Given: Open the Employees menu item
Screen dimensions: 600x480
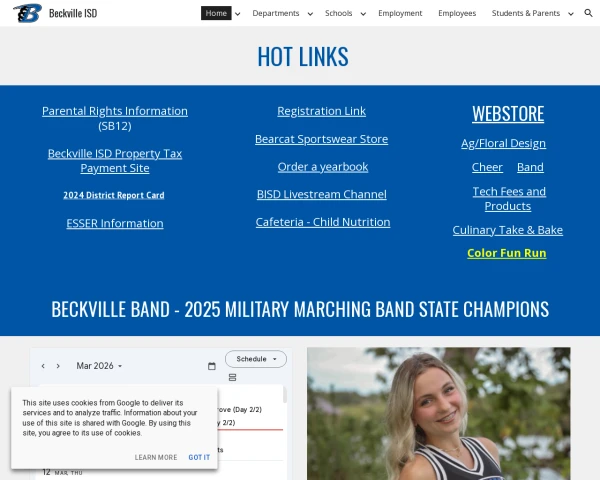Looking at the screenshot, I should coord(457,13).
